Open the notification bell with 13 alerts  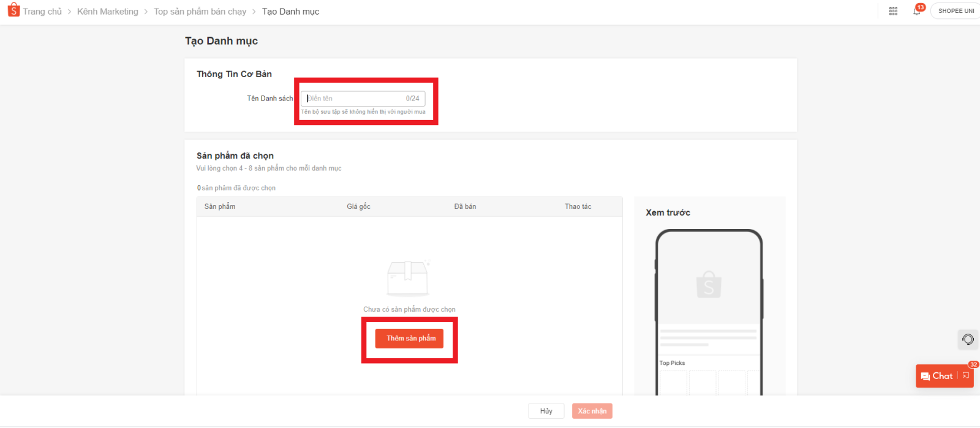pos(917,11)
